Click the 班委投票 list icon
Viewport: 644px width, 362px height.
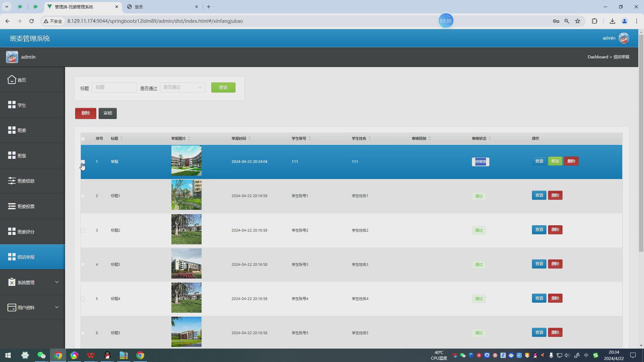pyautogui.click(x=12, y=206)
